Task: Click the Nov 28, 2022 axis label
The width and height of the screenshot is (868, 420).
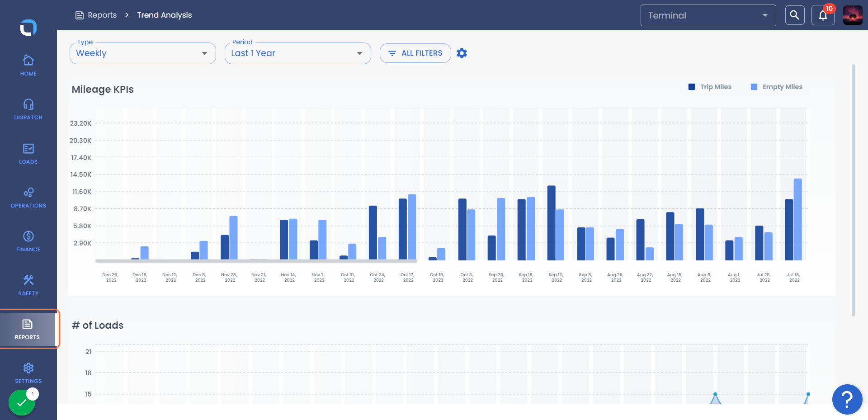Action: pos(229,278)
